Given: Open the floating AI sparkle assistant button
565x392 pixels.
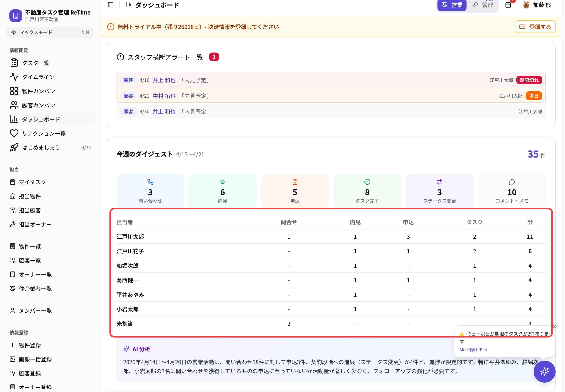Looking at the screenshot, I should coord(544,371).
